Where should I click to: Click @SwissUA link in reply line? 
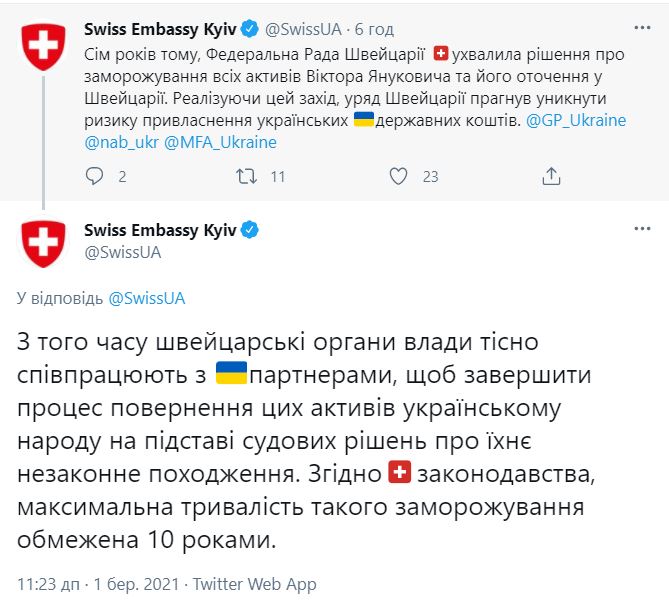(x=146, y=298)
